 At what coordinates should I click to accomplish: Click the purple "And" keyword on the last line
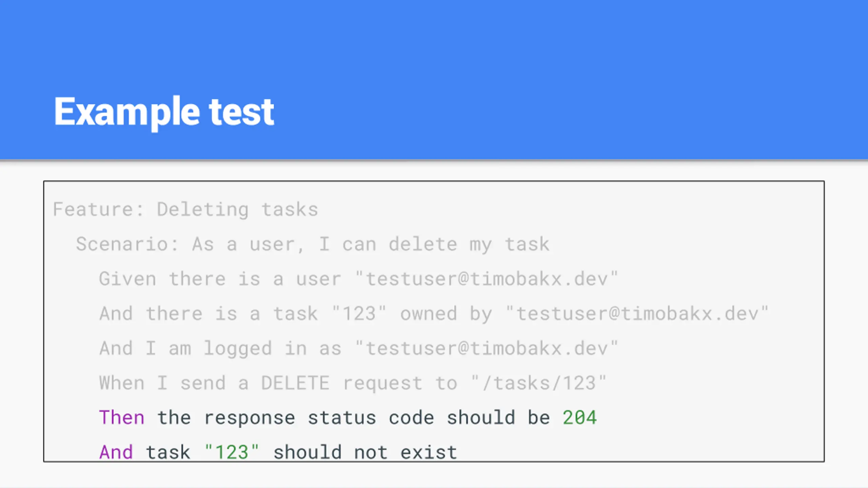coord(116,452)
